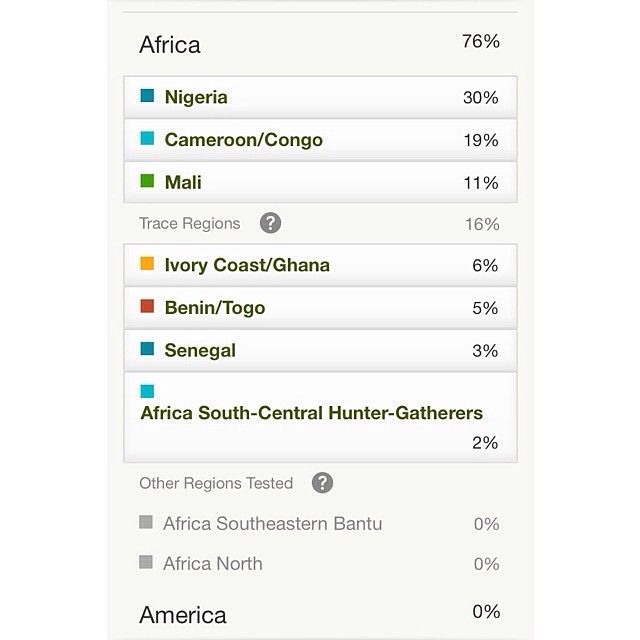Click the gray square beside Africa North
The image size is (640, 640).
(146, 562)
